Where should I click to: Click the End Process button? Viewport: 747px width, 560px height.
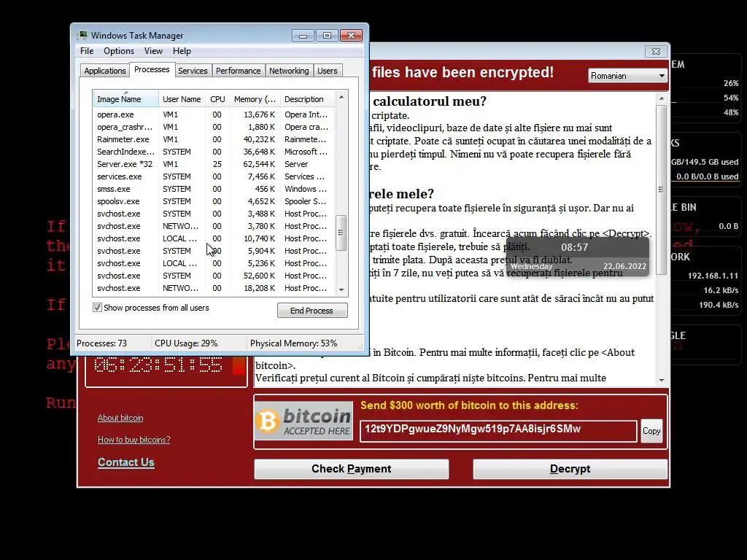coord(312,311)
